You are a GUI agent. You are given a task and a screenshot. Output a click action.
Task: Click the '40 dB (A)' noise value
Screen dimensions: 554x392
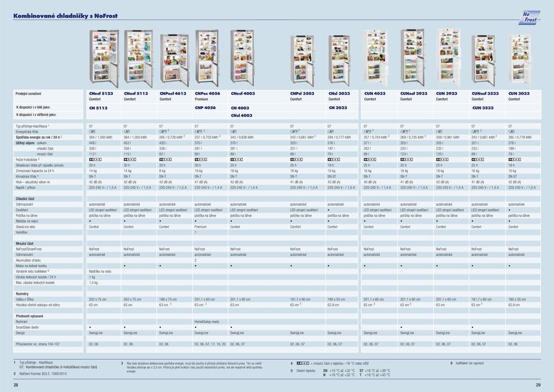click(x=369, y=182)
